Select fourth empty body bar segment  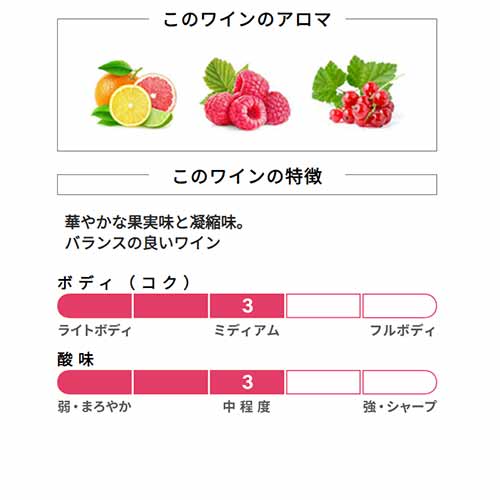(x=323, y=306)
